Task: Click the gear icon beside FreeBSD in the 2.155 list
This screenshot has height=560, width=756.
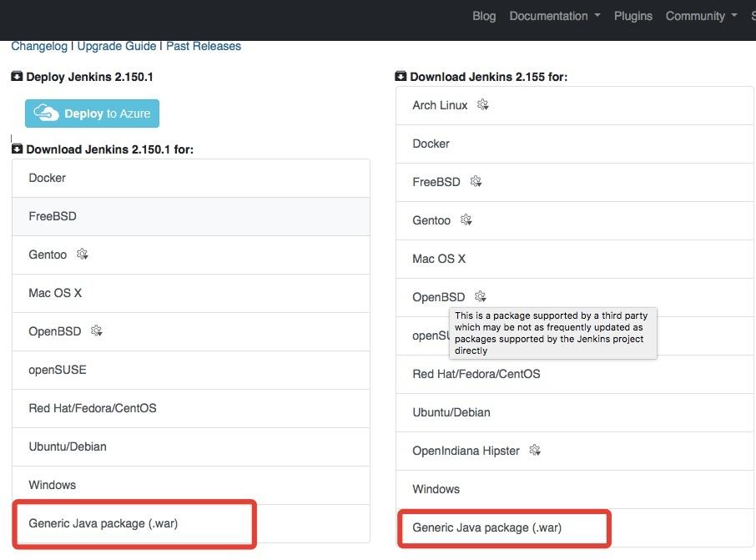Action: click(476, 181)
